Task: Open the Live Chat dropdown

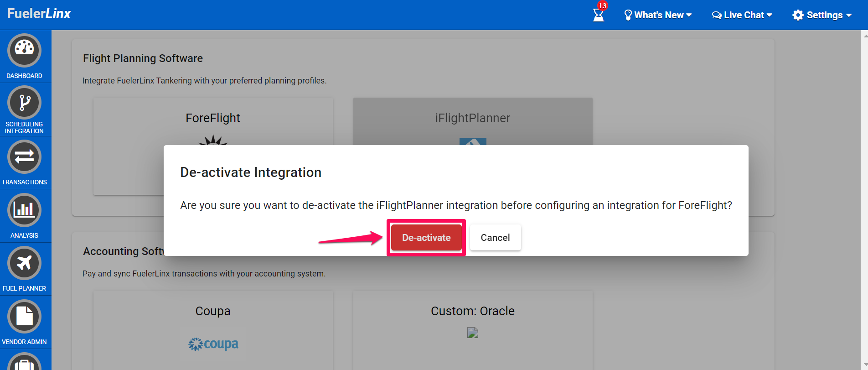Action: pyautogui.click(x=742, y=15)
